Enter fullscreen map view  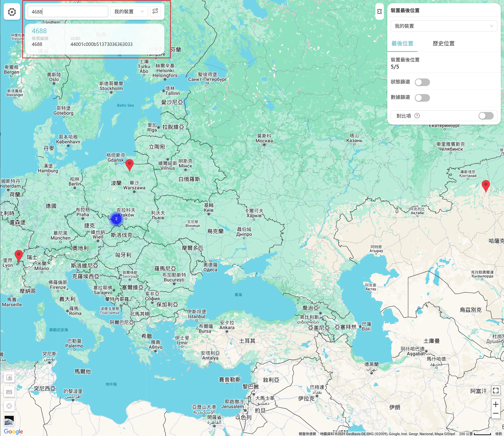(x=496, y=391)
